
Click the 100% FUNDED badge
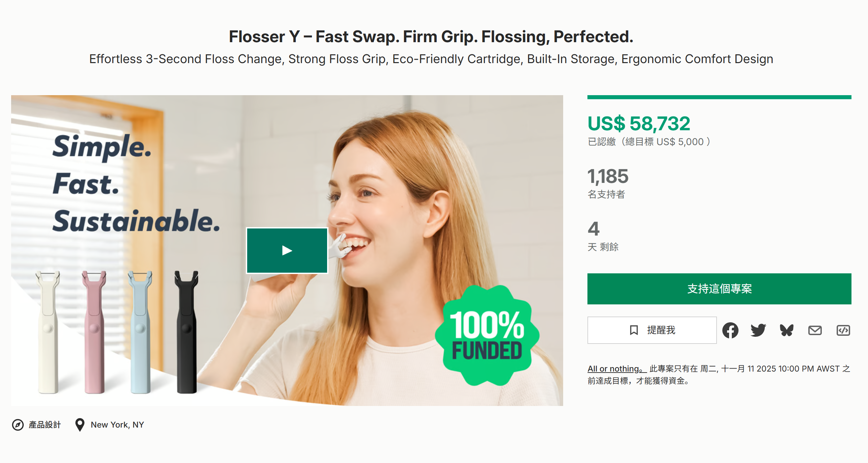point(487,335)
